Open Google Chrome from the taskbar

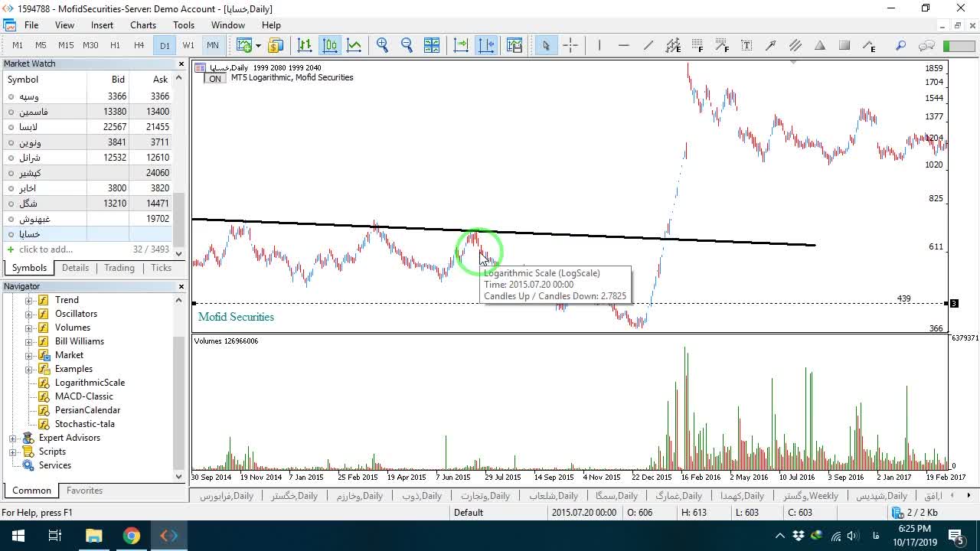coord(132,536)
